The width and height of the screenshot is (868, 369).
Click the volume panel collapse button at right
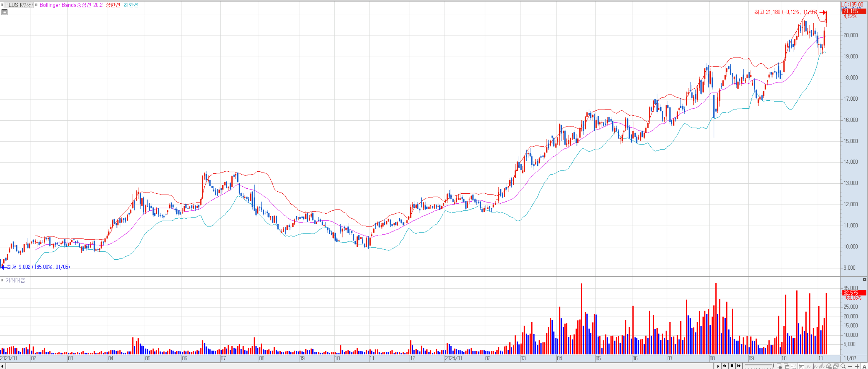[x=864, y=280]
